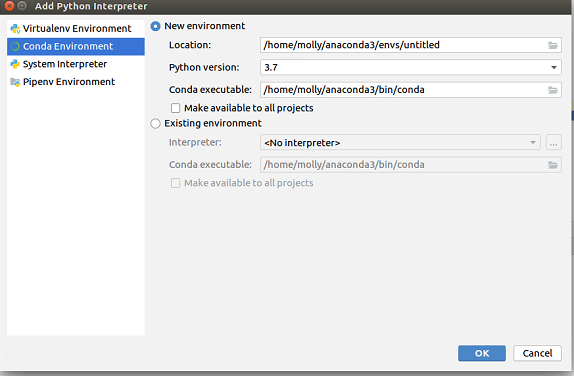The width and height of the screenshot is (574, 376).
Task: Click the System Interpreter python icon
Action: point(15,64)
